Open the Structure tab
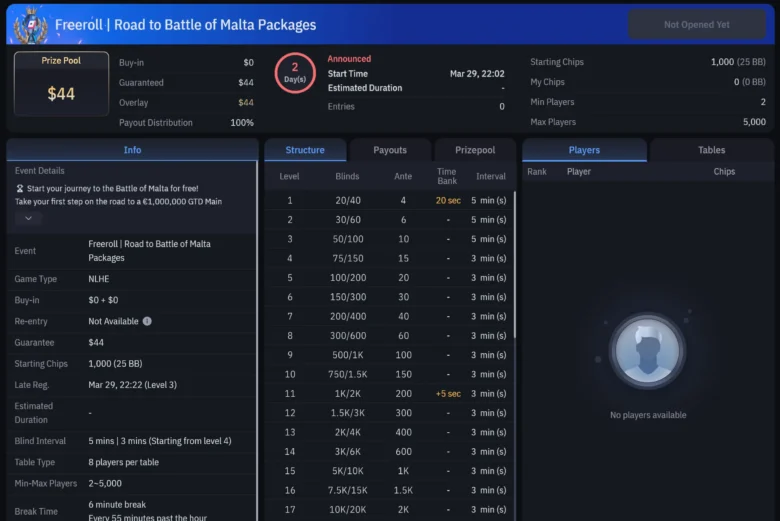 pyautogui.click(x=305, y=150)
